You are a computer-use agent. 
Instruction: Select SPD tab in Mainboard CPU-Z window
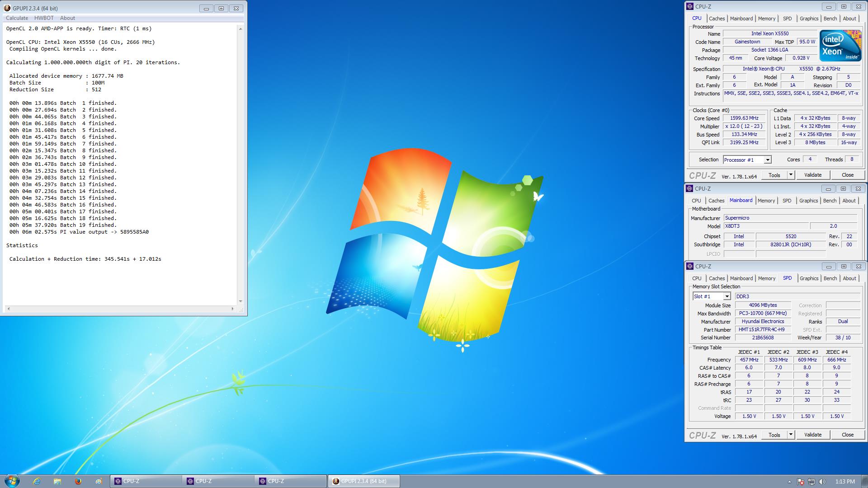point(787,201)
